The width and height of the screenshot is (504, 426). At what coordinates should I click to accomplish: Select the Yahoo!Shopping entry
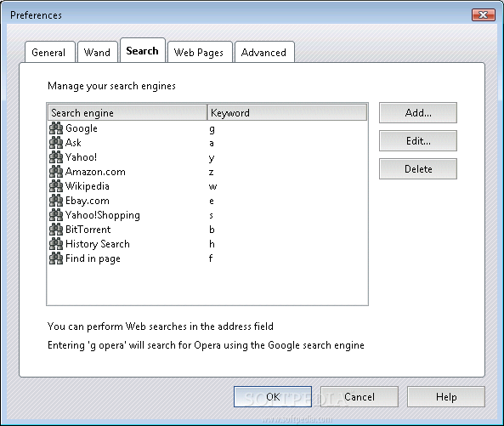click(207, 215)
